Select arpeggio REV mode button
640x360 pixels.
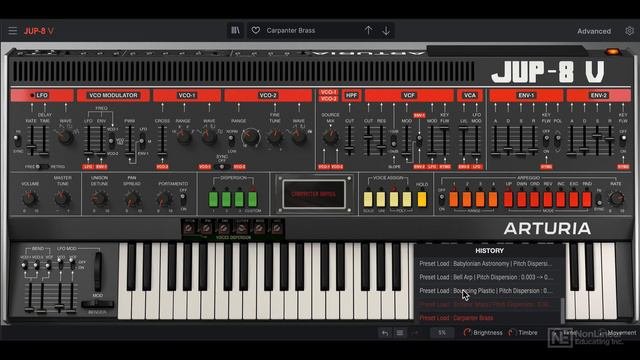[548, 199]
